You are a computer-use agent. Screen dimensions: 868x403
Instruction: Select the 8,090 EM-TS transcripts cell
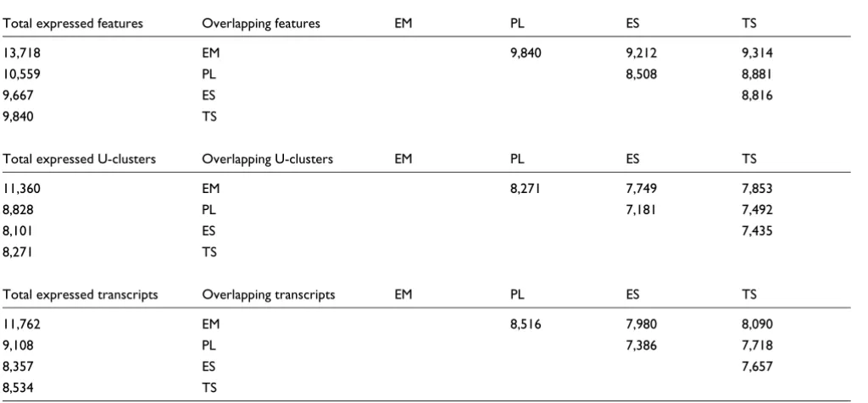coord(757,324)
